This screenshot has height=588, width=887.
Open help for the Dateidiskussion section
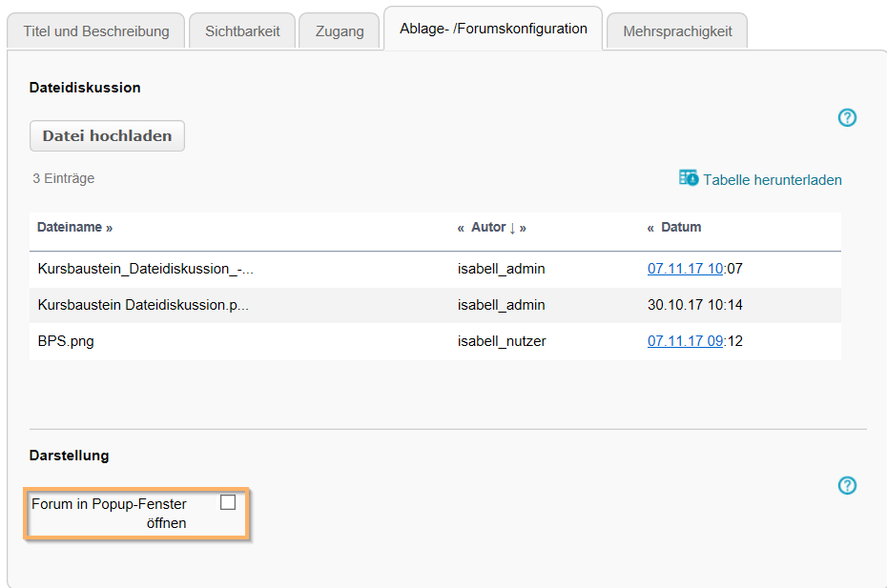pyautogui.click(x=847, y=117)
